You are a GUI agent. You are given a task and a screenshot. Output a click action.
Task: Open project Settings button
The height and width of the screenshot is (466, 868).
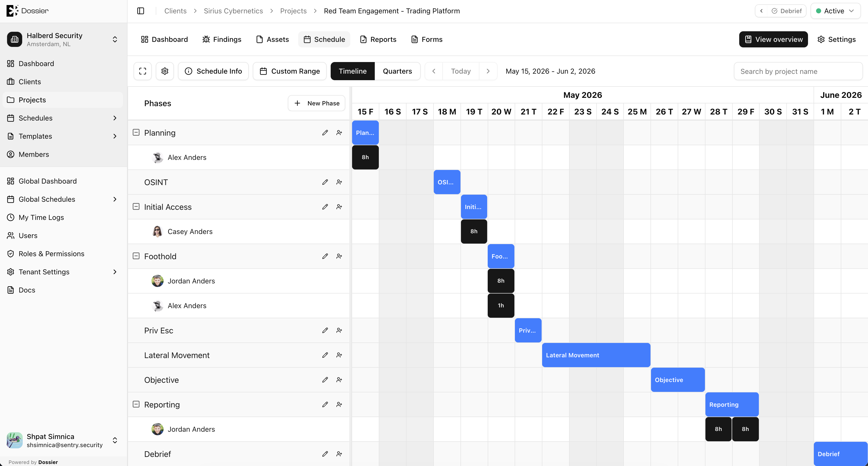click(x=837, y=39)
